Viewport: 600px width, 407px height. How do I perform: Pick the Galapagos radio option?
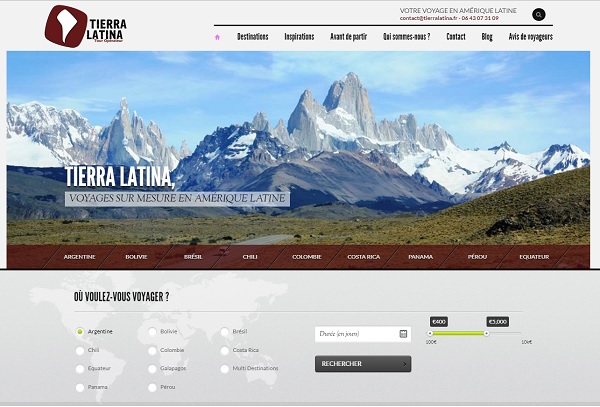(x=153, y=369)
